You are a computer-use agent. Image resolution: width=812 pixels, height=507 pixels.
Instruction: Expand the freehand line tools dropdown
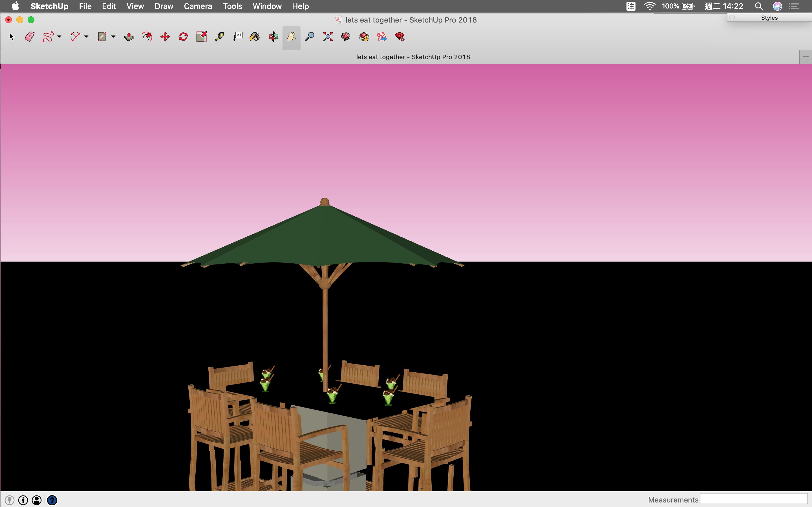point(59,37)
